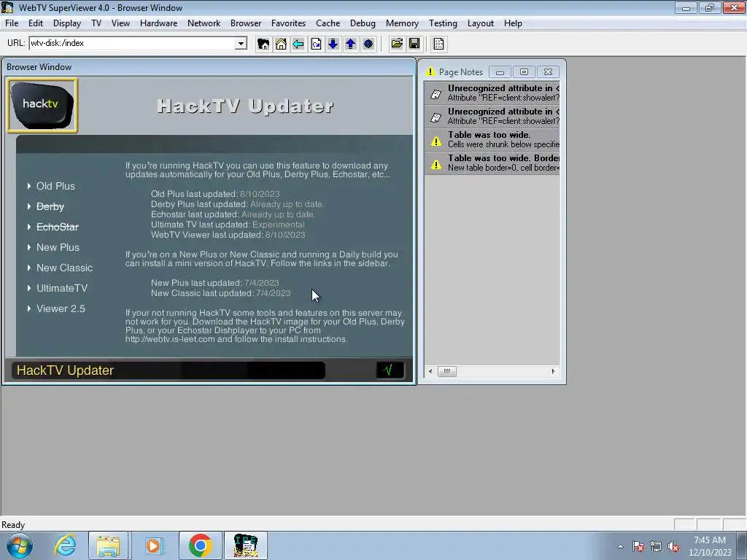Image resolution: width=747 pixels, height=560 pixels.
Task: Click the black WebTV home toolbar icon
Action: tap(263, 44)
